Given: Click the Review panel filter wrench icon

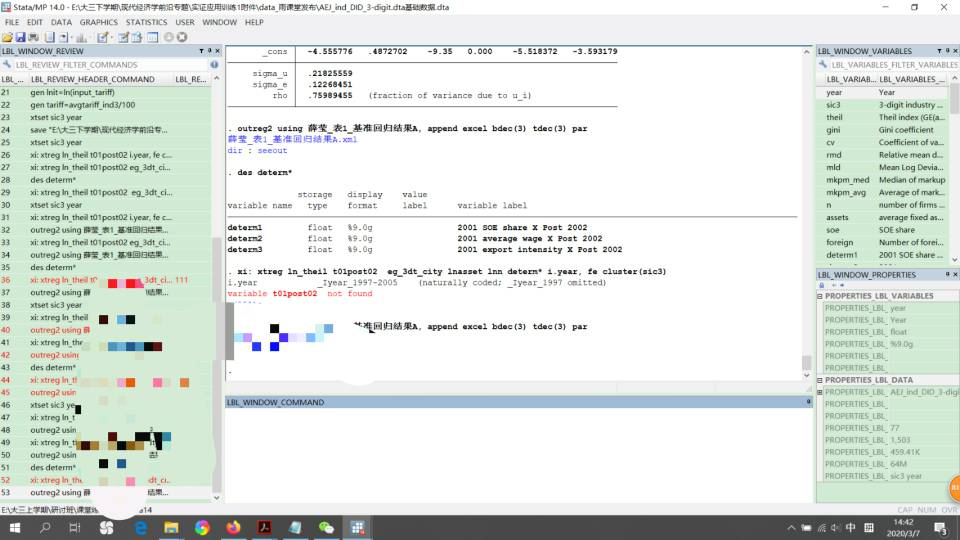Looking at the screenshot, I should pyautogui.click(x=7, y=64).
